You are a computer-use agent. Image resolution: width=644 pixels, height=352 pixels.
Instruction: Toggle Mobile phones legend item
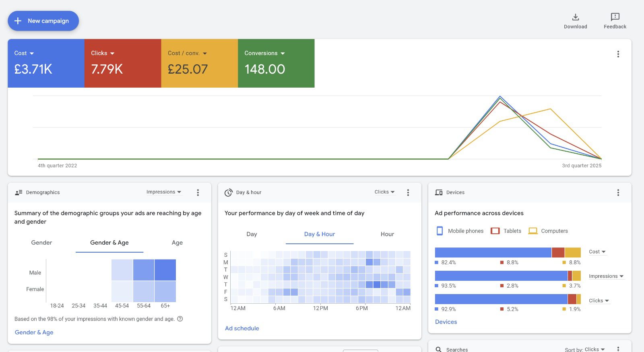tap(460, 231)
